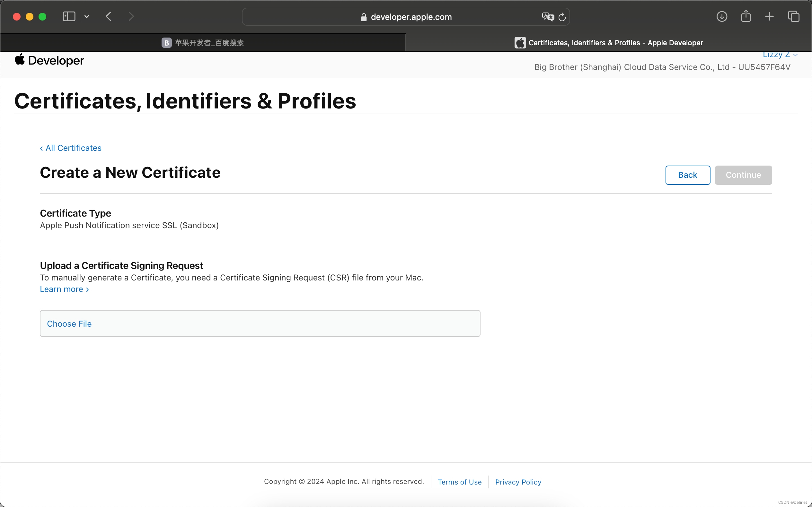This screenshot has width=812, height=507.
Task: Reload the page with the refresh icon
Action: click(x=562, y=17)
